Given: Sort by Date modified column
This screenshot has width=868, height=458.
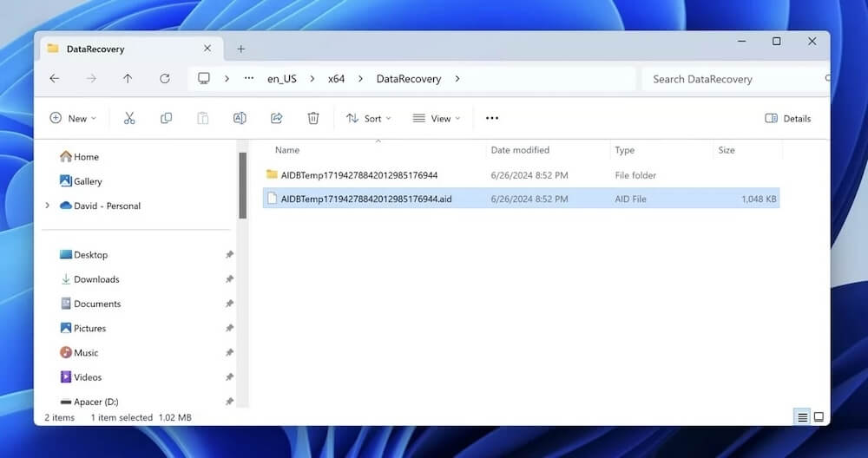Looking at the screenshot, I should pyautogui.click(x=520, y=150).
